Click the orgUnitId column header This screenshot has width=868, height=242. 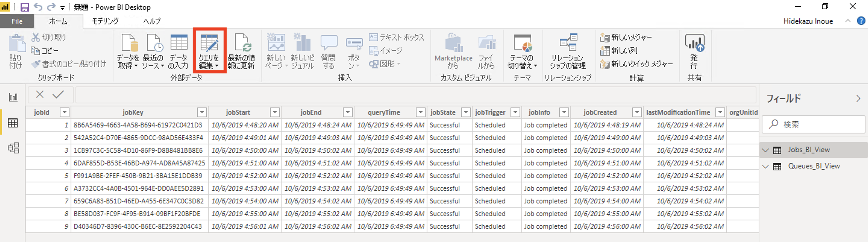[743, 112]
